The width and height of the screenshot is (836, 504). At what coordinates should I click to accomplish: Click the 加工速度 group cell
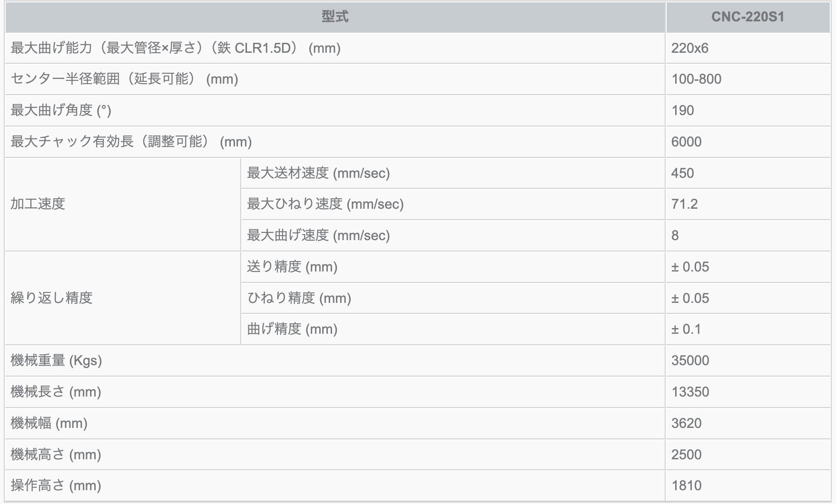pos(38,204)
